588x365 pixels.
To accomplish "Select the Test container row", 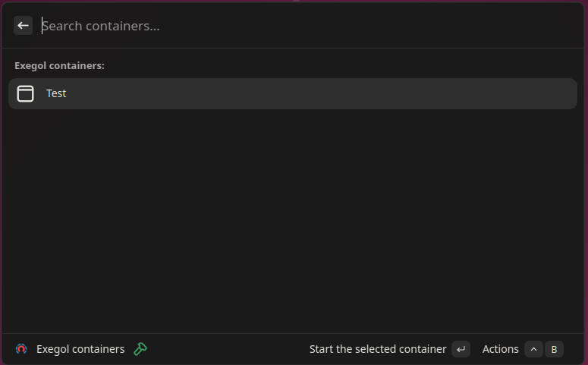I will click(293, 93).
